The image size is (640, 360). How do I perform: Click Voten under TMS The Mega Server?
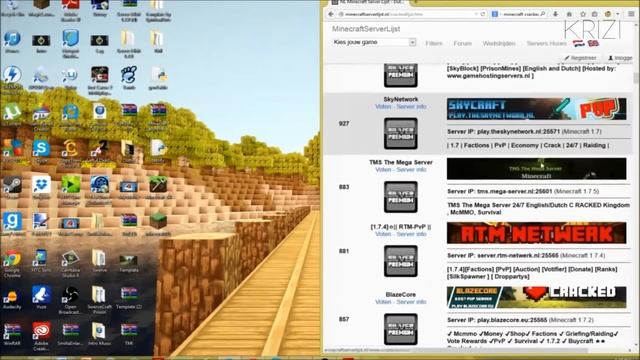point(383,169)
